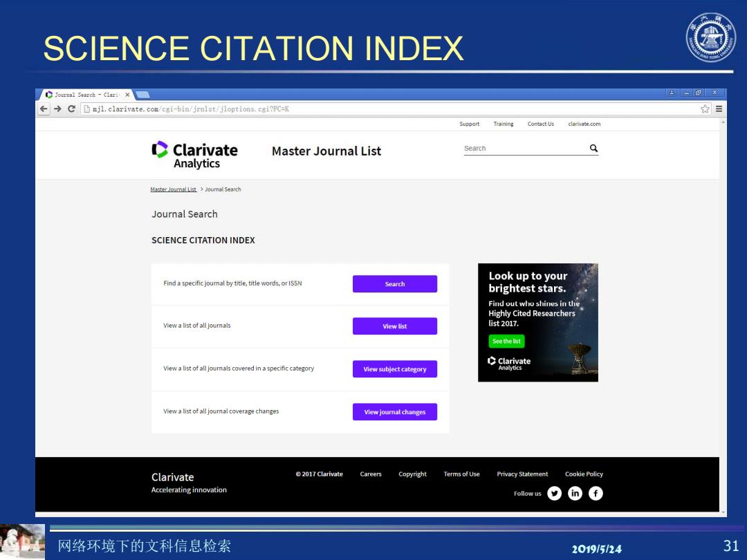Viewport: 747px width, 560px height.
Task: Click the text 'View a list of all journals'
Action: (x=196, y=325)
